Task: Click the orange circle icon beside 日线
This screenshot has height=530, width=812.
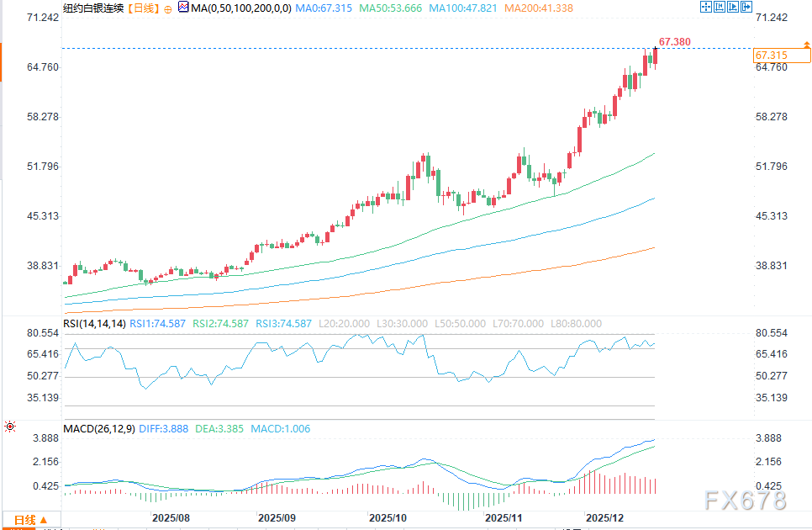Action: coord(167,8)
